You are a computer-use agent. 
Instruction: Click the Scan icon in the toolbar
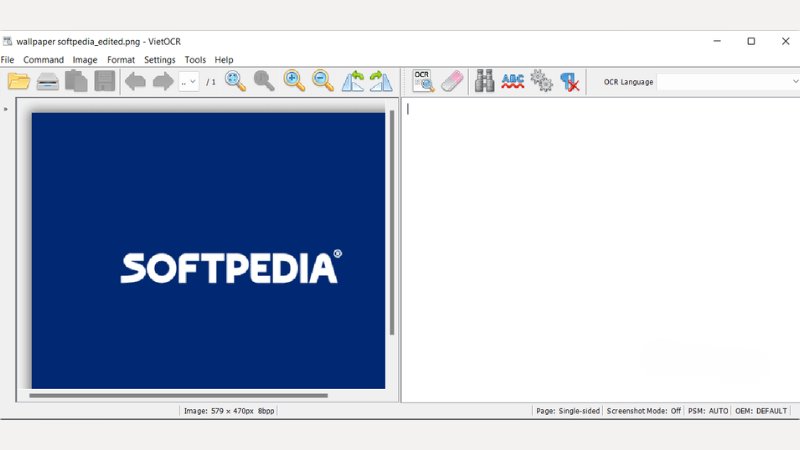point(47,81)
